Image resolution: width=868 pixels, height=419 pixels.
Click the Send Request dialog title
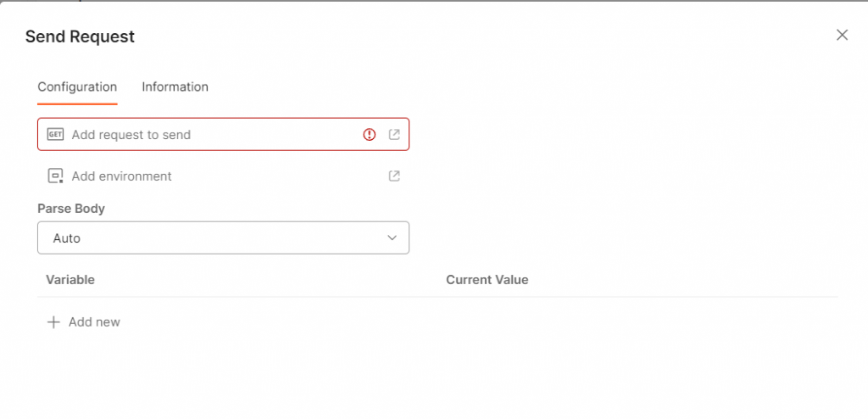81,36
